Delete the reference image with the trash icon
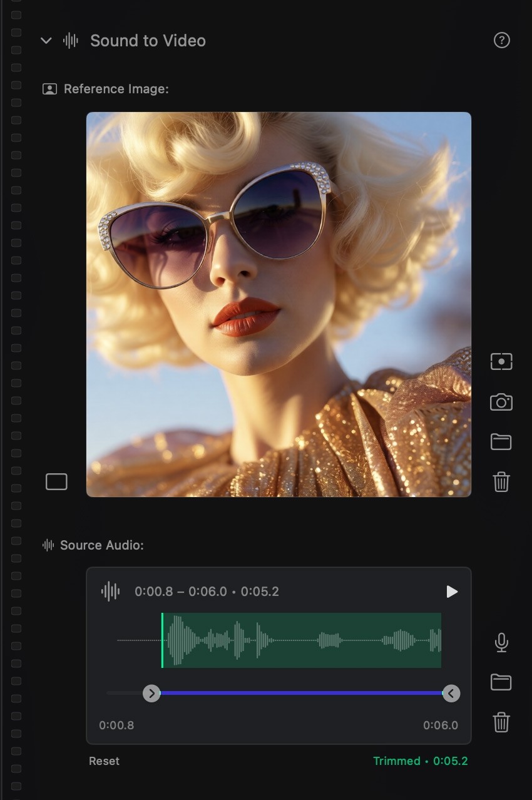 point(501,481)
